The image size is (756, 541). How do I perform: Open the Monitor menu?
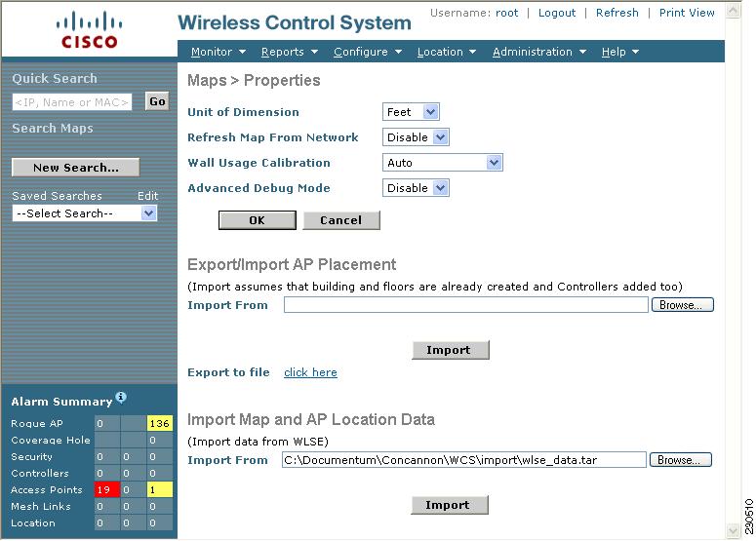[x=219, y=52]
